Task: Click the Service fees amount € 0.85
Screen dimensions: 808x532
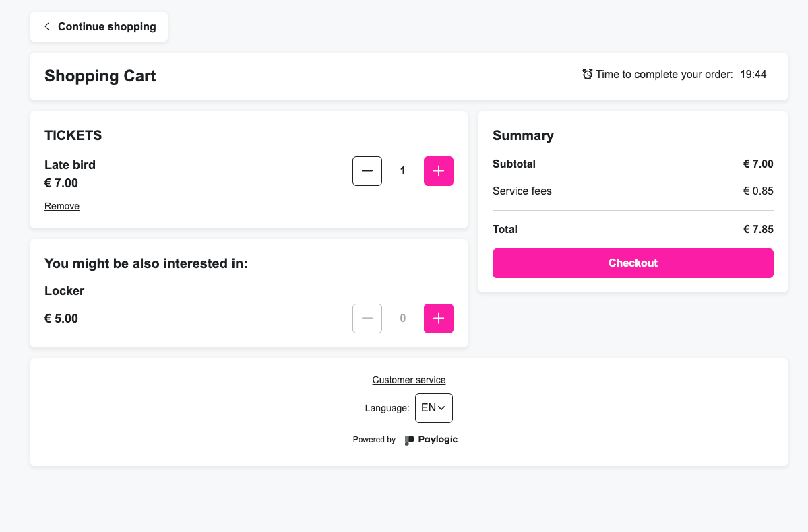Action: (x=758, y=191)
